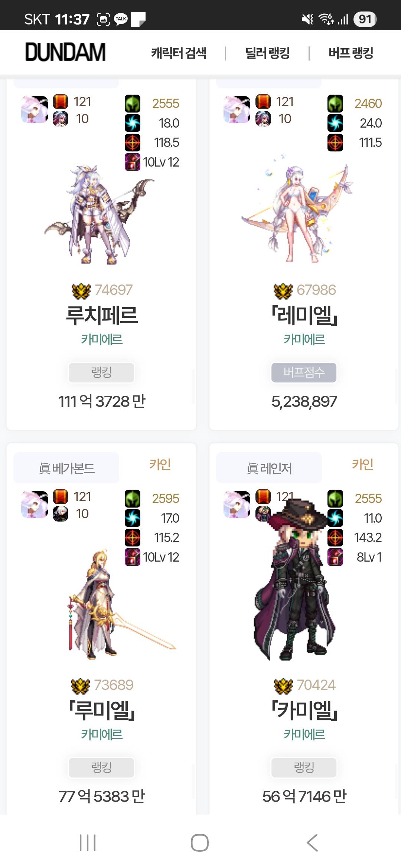The width and height of the screenshot is (401, 868).
Task: Tap the 버프점수 button under 레미엘
Action: tap(304, 372)
